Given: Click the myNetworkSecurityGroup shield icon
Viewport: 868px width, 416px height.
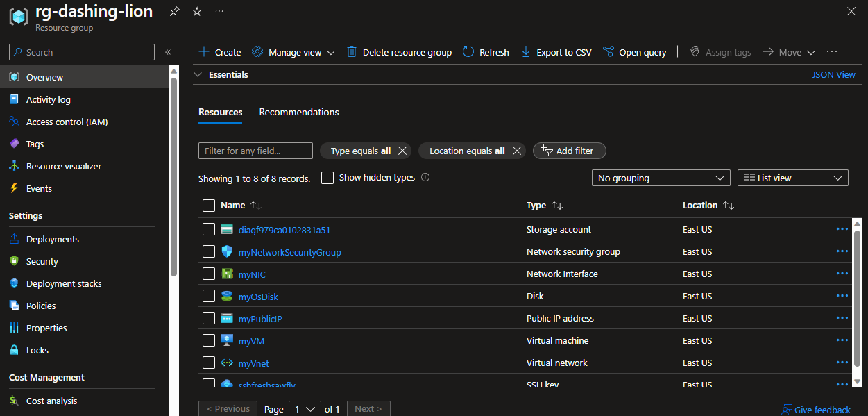Looking at the screenshot, I should coord(227,252).
